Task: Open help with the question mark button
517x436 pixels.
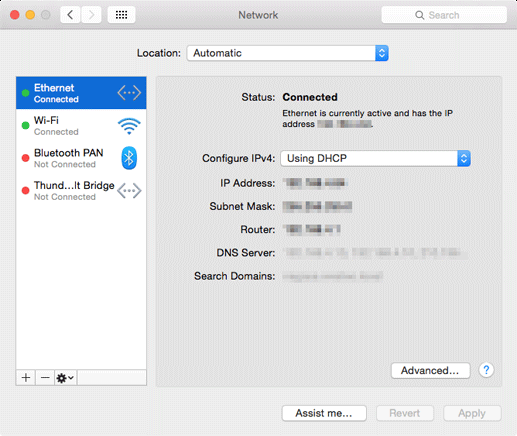Action: pyautogui.click(x=486, y=370)
